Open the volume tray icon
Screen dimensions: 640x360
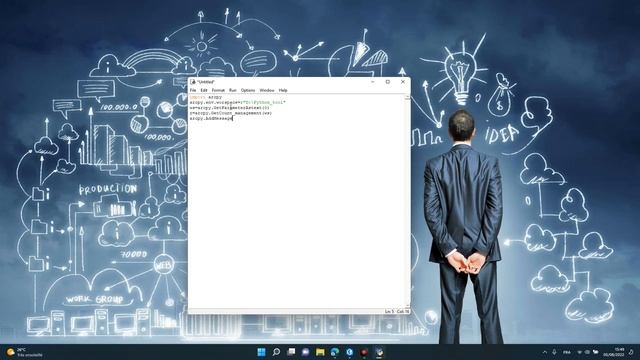tap(587, 352)
